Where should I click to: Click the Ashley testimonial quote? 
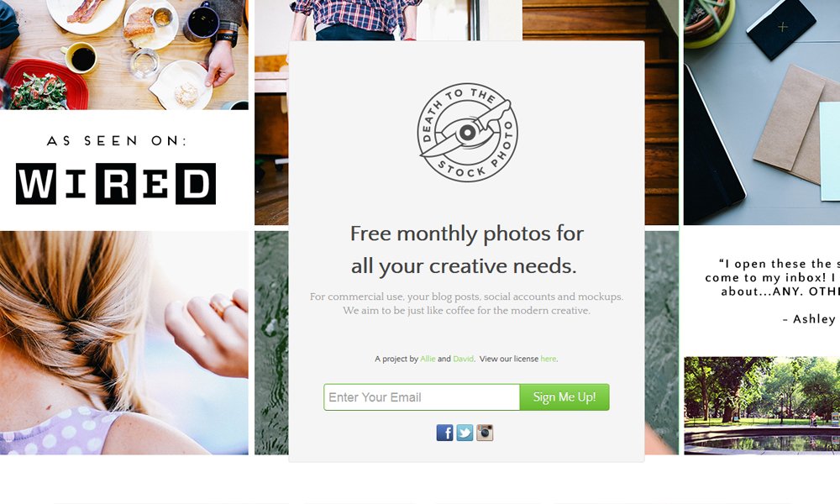pyautogui.click(x=771, y=291)
